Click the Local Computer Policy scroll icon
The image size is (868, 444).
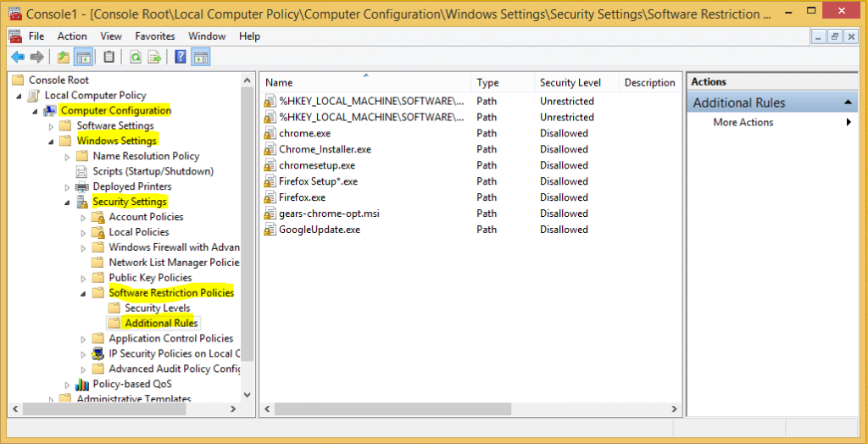(34, 95)
